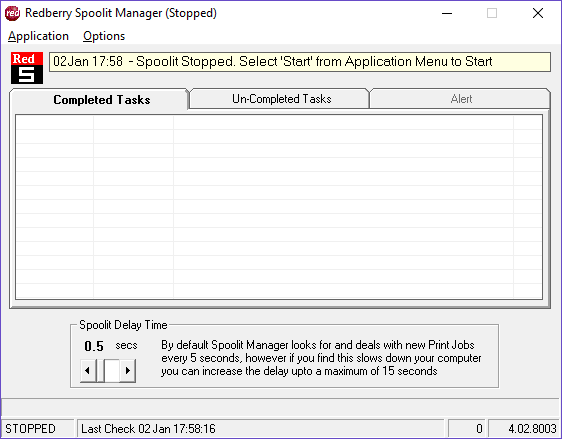
Task: Select the Alert tab
Action: (461, 99)
